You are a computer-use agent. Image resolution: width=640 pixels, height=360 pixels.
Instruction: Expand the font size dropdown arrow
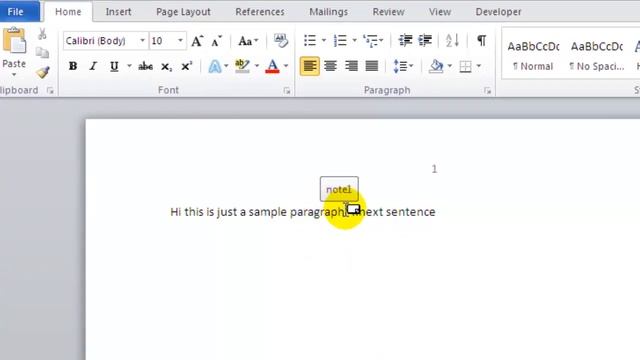pyautogui.click(x=180, y=41)
